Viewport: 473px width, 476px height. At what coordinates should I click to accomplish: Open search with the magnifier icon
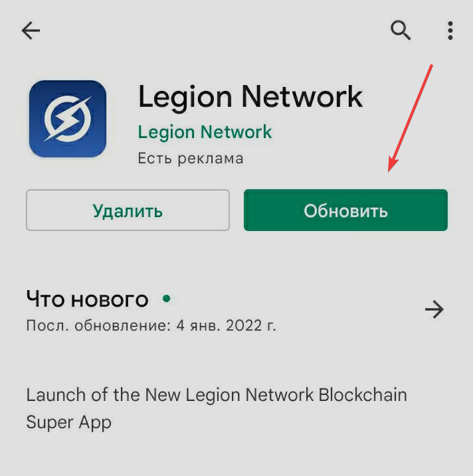tap(401, 31)
